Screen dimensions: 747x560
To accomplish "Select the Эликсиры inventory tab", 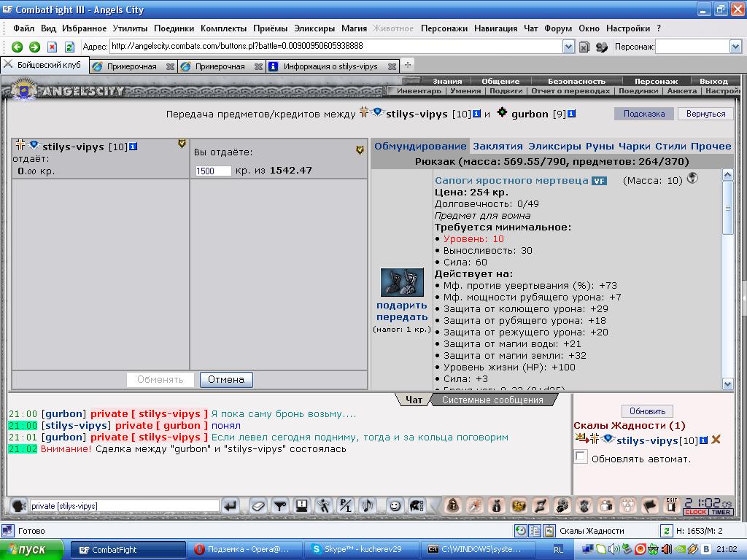I will point(554,146).
